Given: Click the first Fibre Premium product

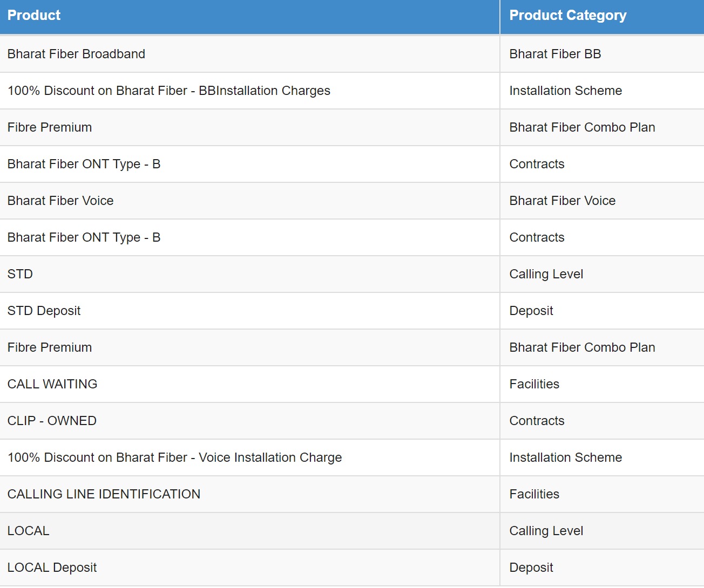Looking at the screenshot, I should pyautogui.click(x=50, y=127).
